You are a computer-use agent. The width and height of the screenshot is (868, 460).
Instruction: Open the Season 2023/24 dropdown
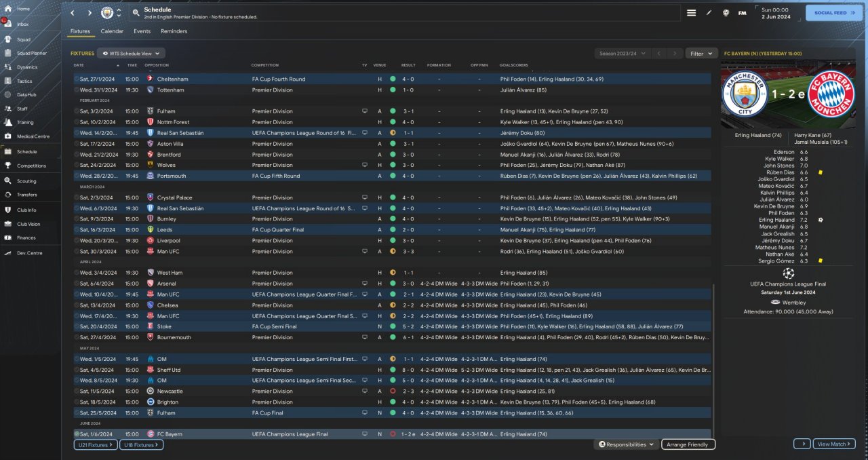(623, 53)
